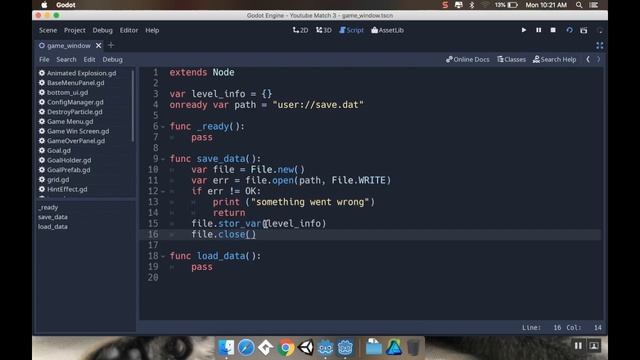Open the Project menu
Viewport: 640px width, 360px height.
point(75,30)
